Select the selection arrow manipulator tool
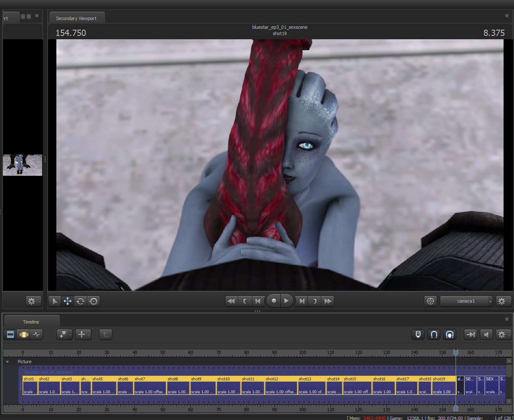 pos(55,301)
